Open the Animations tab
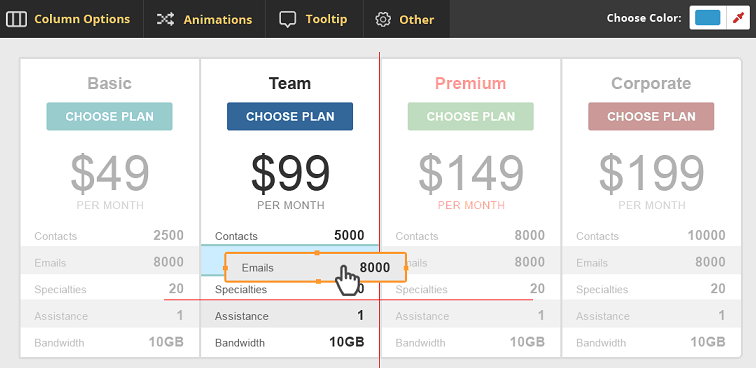 click(204, 19)
